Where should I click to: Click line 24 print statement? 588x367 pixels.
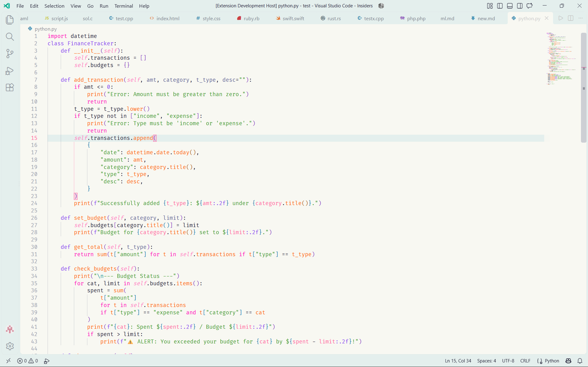click(198, 203)
